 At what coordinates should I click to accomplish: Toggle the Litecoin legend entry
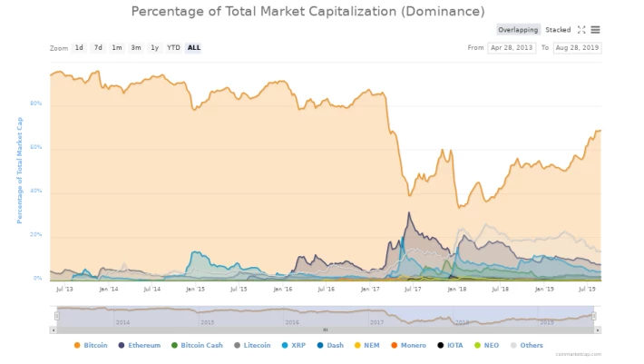click(x=252, y=346)
